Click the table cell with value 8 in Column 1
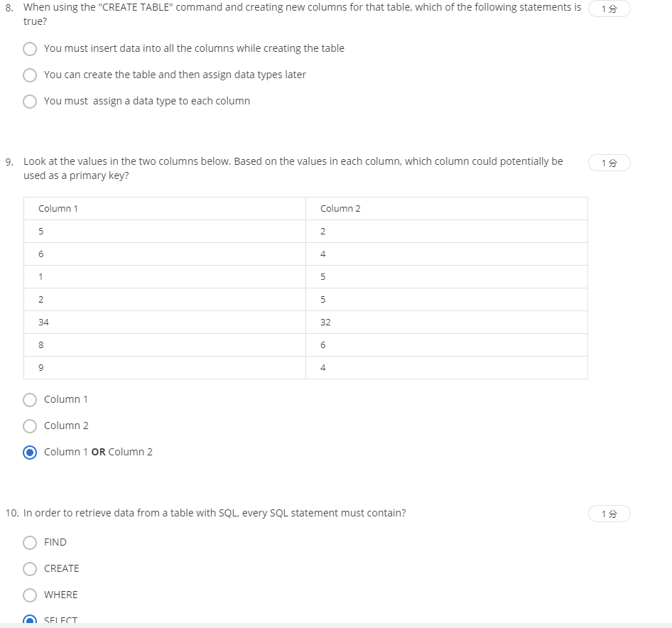The height and width of the screenshot is (628, 672). click(x=40, y=345)
